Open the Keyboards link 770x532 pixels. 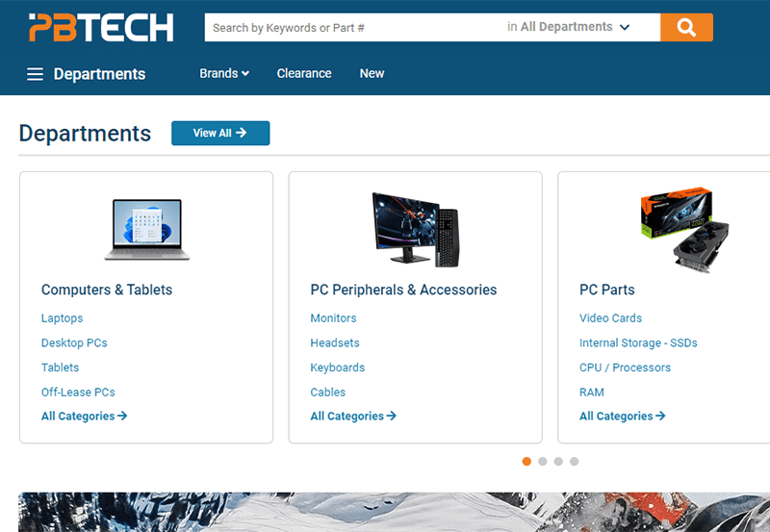(338, 367)
